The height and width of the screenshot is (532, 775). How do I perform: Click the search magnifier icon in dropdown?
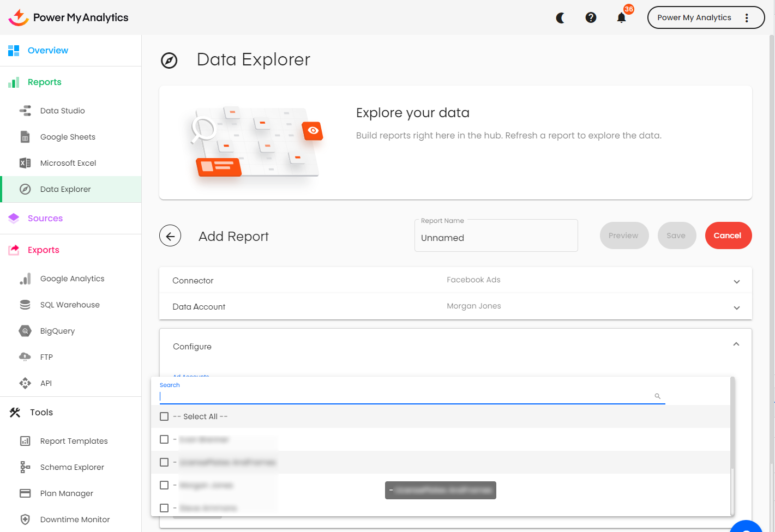click(657, 396)
